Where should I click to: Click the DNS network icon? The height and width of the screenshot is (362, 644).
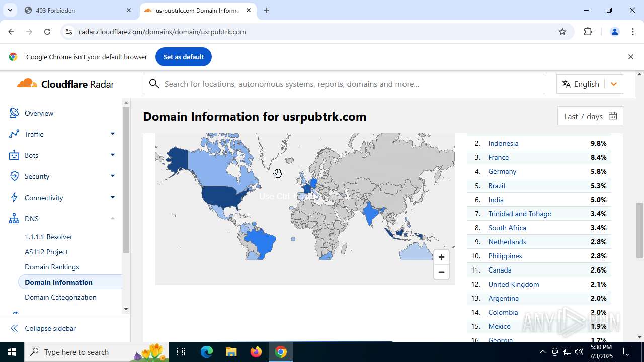point(14,219)
